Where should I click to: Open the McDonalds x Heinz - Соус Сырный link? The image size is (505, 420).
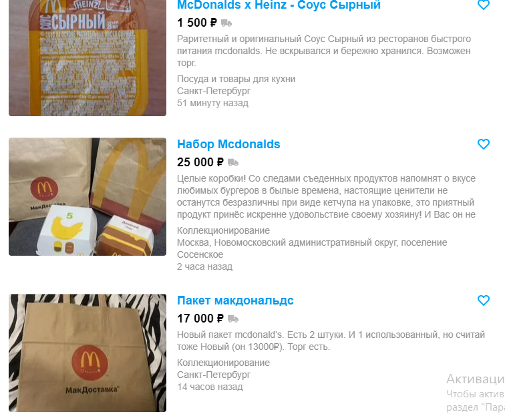(x=279, y=5)
